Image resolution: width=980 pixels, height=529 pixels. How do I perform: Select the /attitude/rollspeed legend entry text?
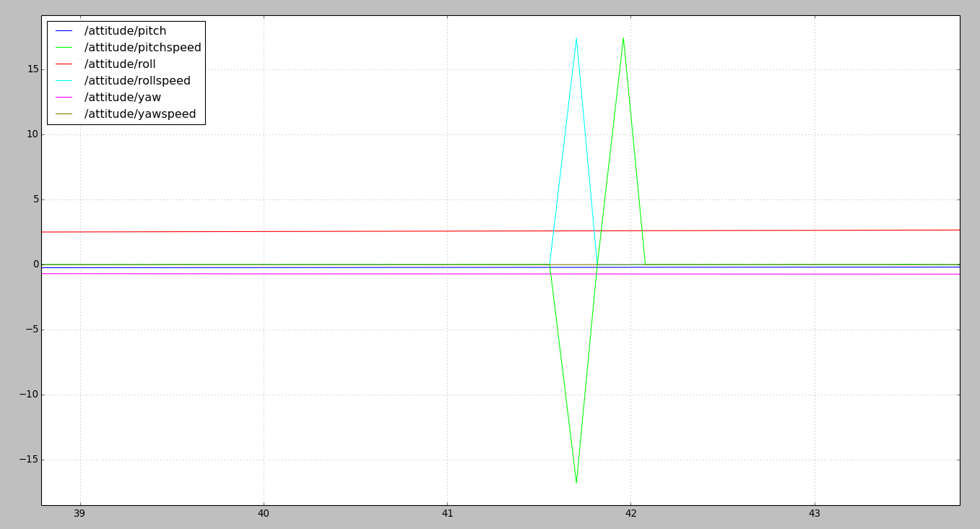(137, 81)
